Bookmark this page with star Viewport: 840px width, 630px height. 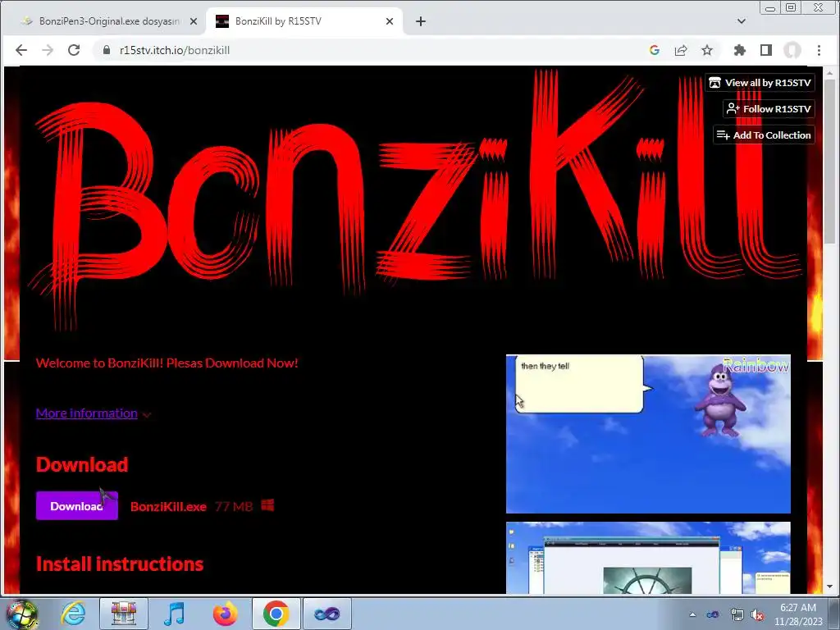point(707,50)
